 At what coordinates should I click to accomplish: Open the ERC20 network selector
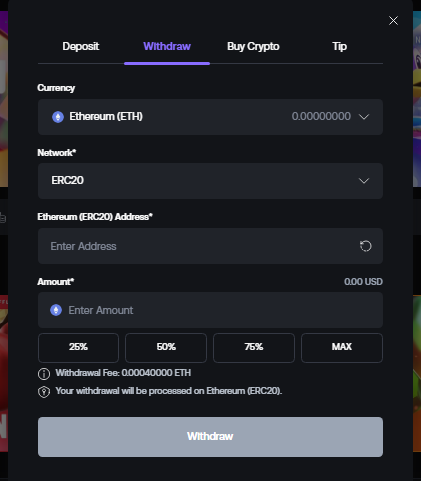210,181
